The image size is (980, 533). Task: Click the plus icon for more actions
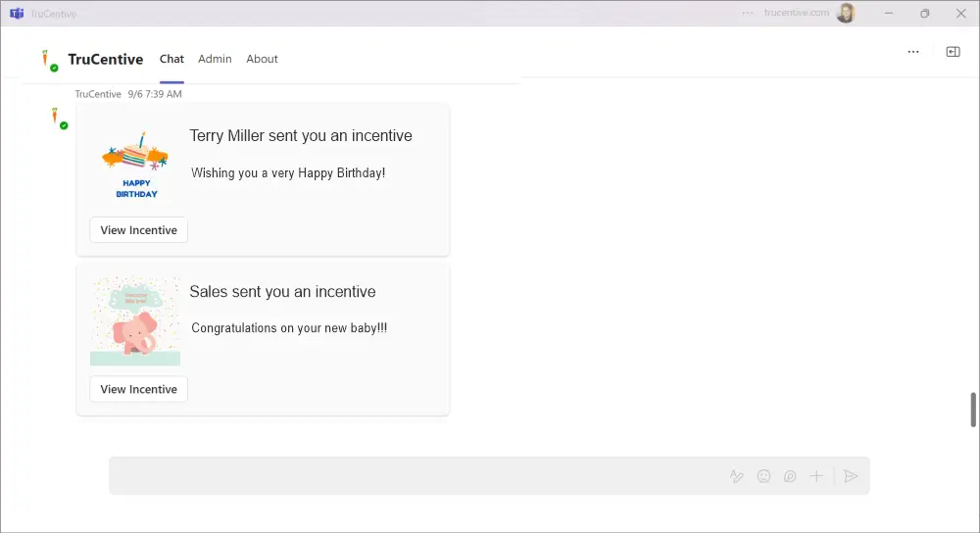coord(816,476)
